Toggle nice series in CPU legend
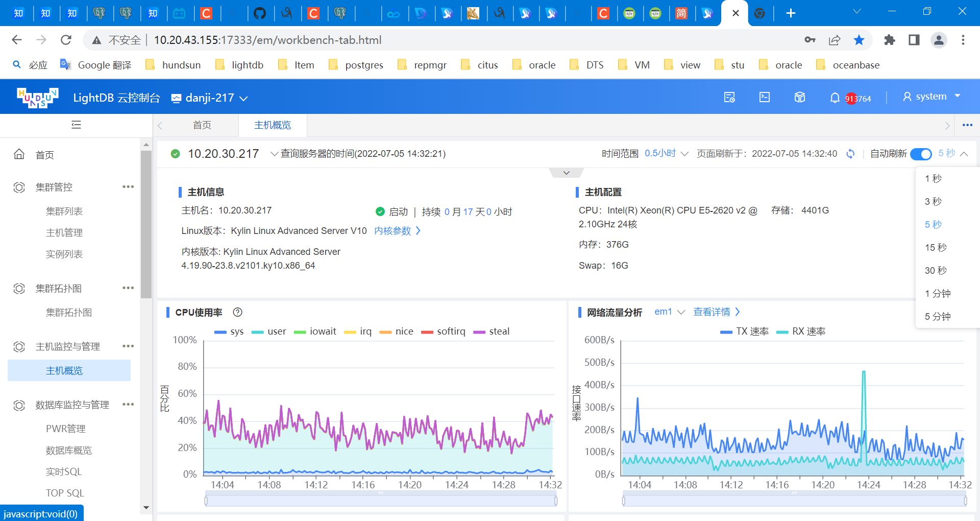The height and width of the screenshot is (521, 980). click(x=397, y=331)
